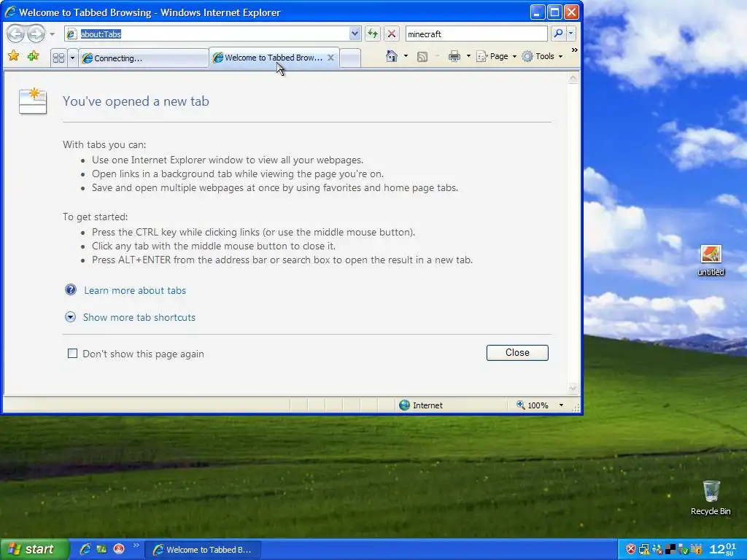Image resolution: width=747 pixels, height=560 pixels.
Task: Select the Recycle Bin desktop icon
Action: [x=711, y=497]
